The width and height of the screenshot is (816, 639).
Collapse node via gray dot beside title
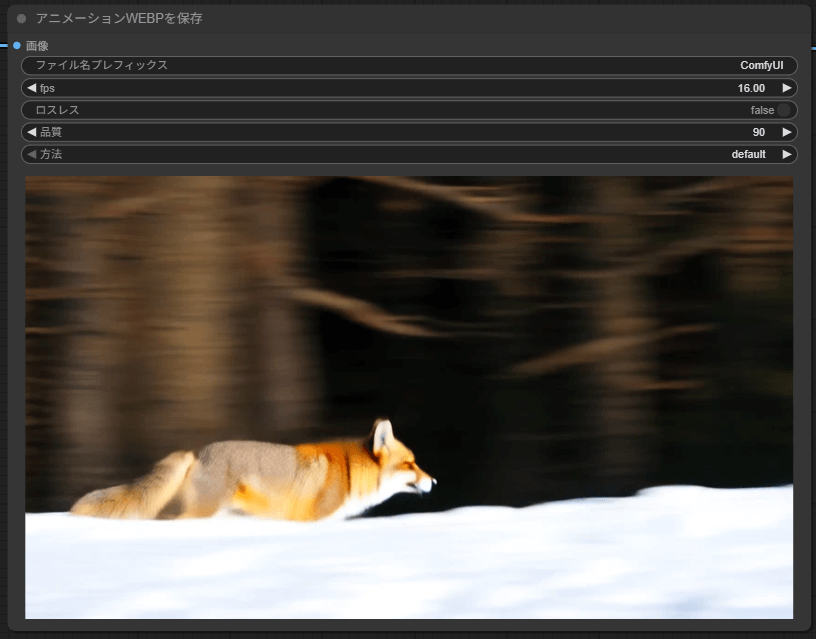point(21,19)
